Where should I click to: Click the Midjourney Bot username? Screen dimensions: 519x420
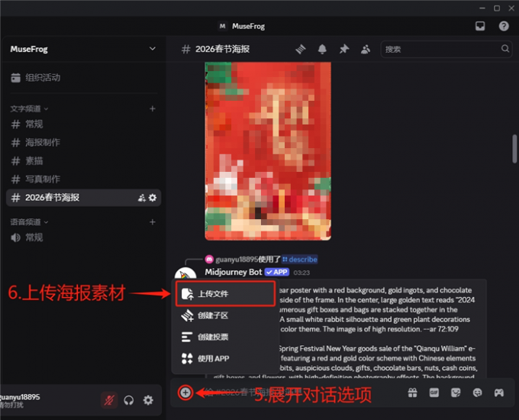[x=234, y=272]
